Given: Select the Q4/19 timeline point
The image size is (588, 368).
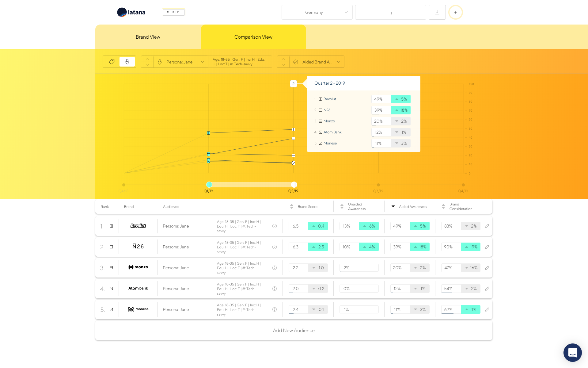Looking at the screenshot, I should (x=463, y=185).
